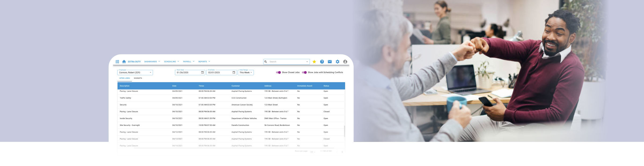This screenshot has height=166, width=644.
Task: Open the user account profile icon
Action: [345, 62]
